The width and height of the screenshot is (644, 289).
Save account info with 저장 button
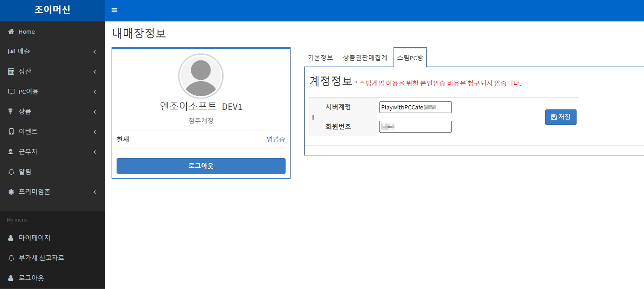pos(561,117)
